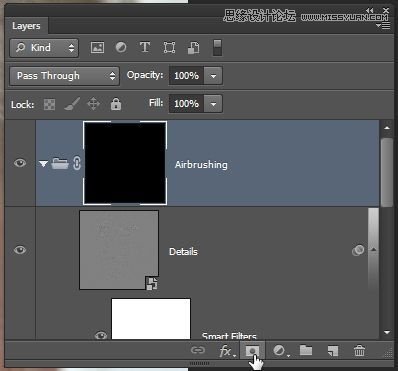
Task: Filter for shape layers
Action: pyautogui.click(x=169, y=48)
